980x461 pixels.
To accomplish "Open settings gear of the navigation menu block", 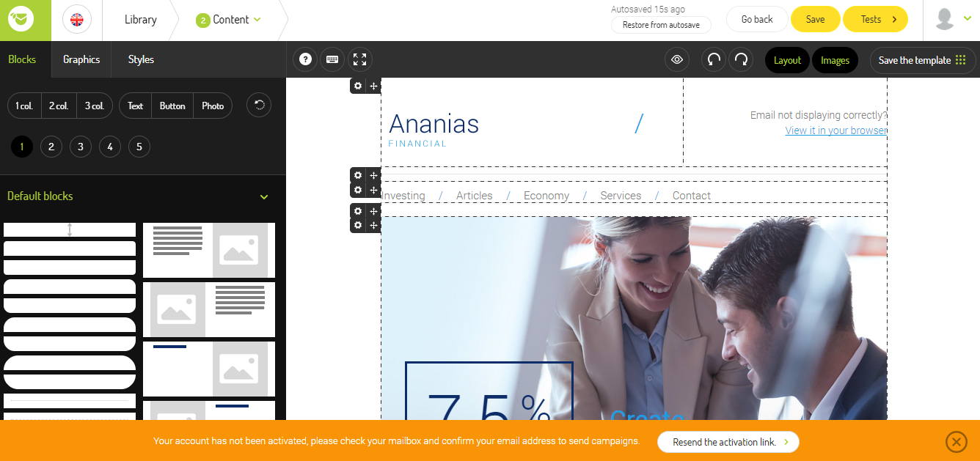I will click(x=358, y=190).
